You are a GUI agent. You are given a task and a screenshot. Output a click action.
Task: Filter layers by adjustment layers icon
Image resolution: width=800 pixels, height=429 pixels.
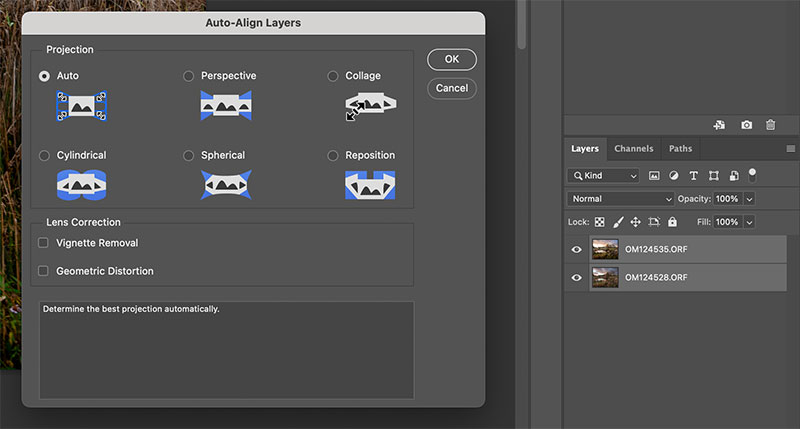[674, 175]
